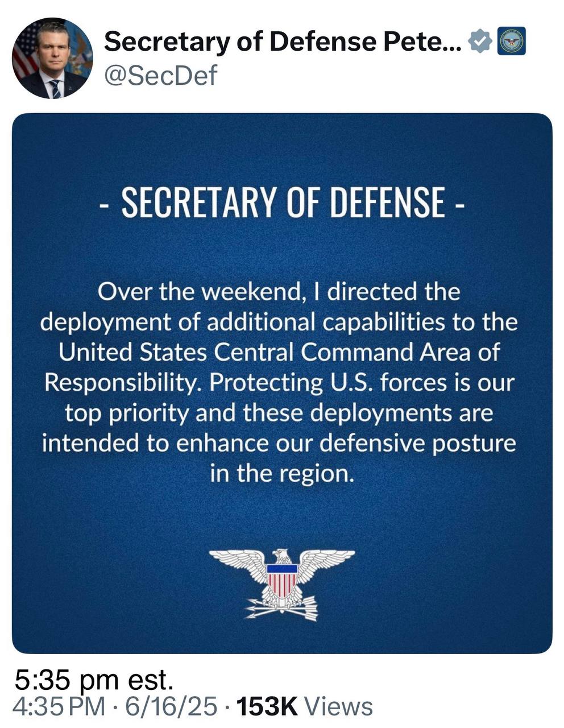Click the 'Over the weekend' opening line
Screen dimensions: 564x728
pos(279,292)
